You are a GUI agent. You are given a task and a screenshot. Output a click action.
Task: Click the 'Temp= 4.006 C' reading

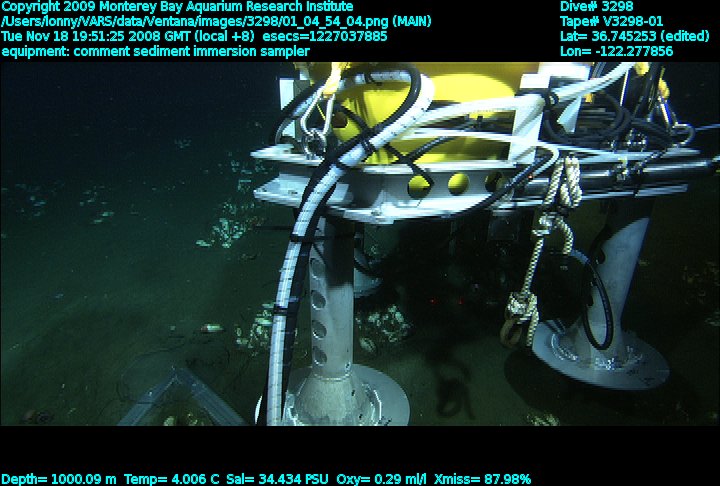tap(171, 479)
